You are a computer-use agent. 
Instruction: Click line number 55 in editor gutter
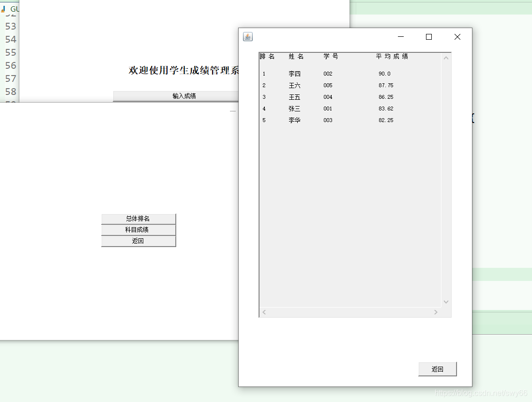click(x=11, y=52)
